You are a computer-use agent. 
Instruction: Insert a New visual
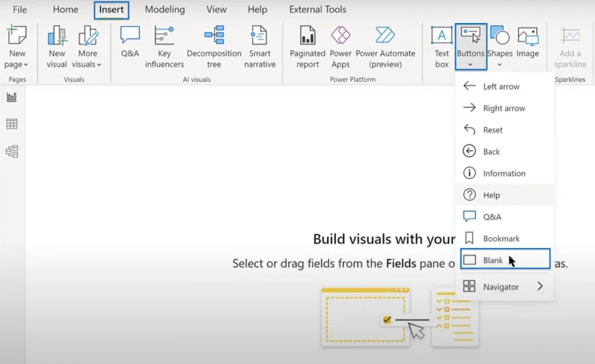57,47
